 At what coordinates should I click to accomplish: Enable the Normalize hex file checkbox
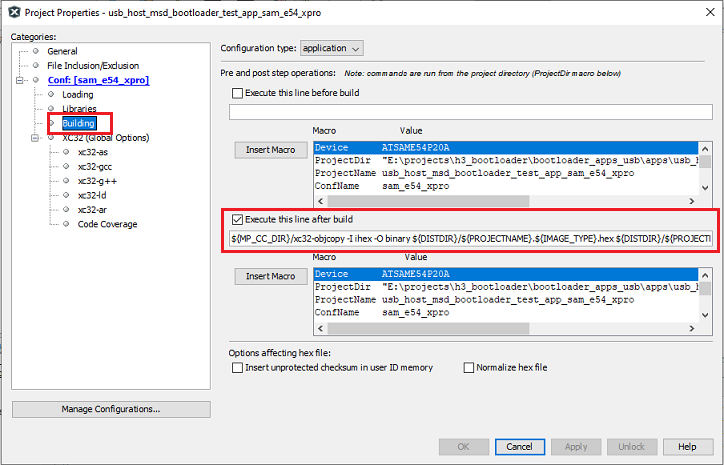click(x=469, y=367)
